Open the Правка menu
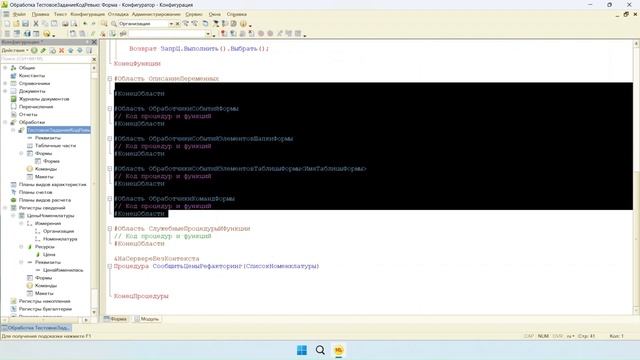This screenshot has width=640, height=360. point(40,14)
